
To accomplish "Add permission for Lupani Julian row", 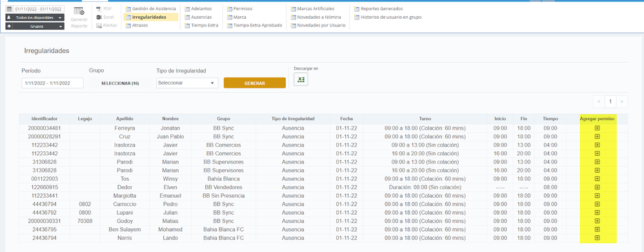I will tap(597, 213).
